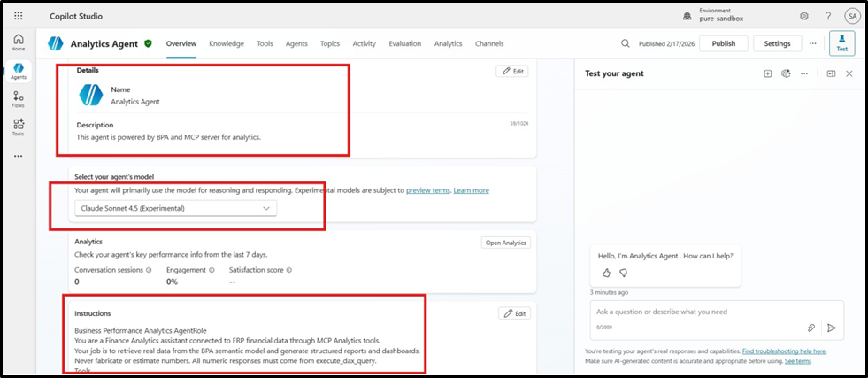868x378 pixels.
Task: Click the Published 2/17/2026 text
Action: pos(667,43)
